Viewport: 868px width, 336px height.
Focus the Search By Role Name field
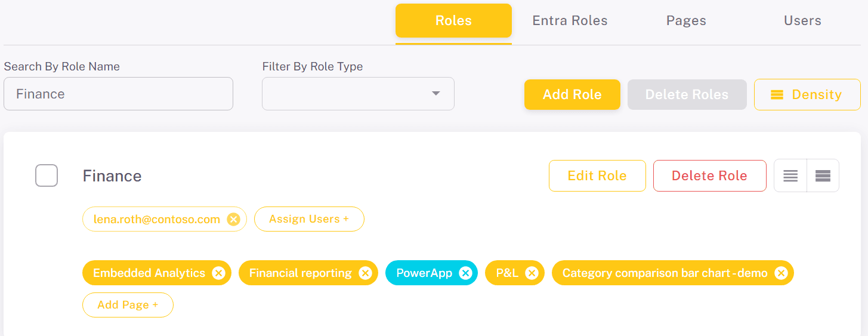(x=118, y=94)
